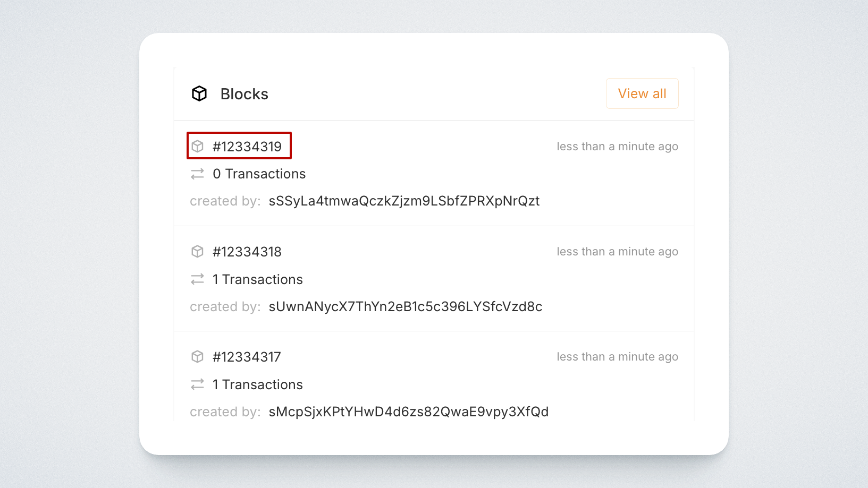Open creator address sMcpSjxKPtYHwD4d6zs82QwaE9vpy3XfQd
This screenshot has height=488, width=868.
(408, 412)
